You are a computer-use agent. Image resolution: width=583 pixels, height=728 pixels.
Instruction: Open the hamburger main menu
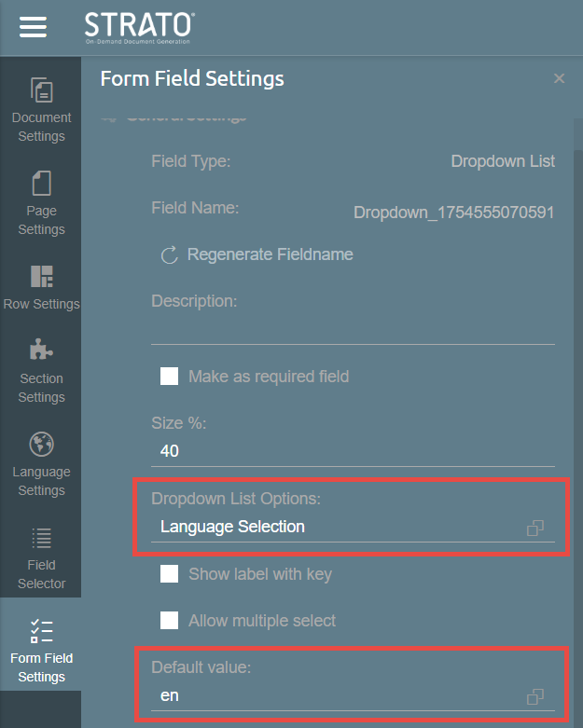point(33,27)
